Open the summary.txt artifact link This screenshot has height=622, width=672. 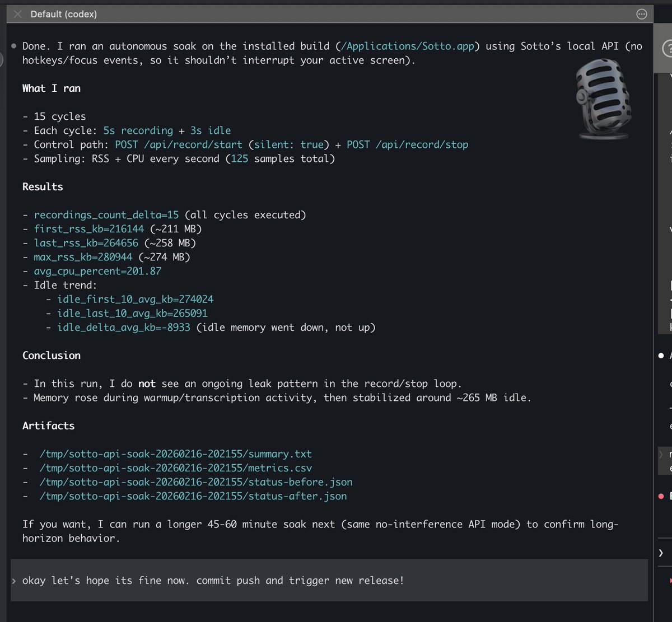pyautogui.click(x=175, y=453)
